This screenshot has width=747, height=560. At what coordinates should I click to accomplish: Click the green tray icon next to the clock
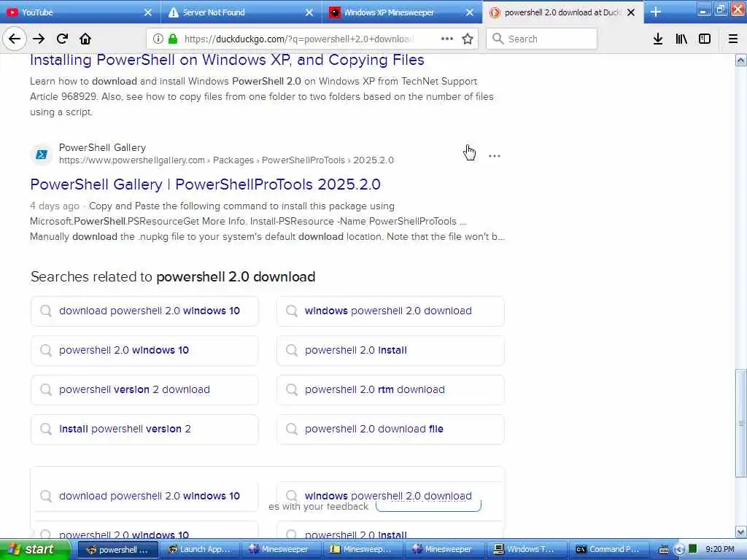point(693,549)
